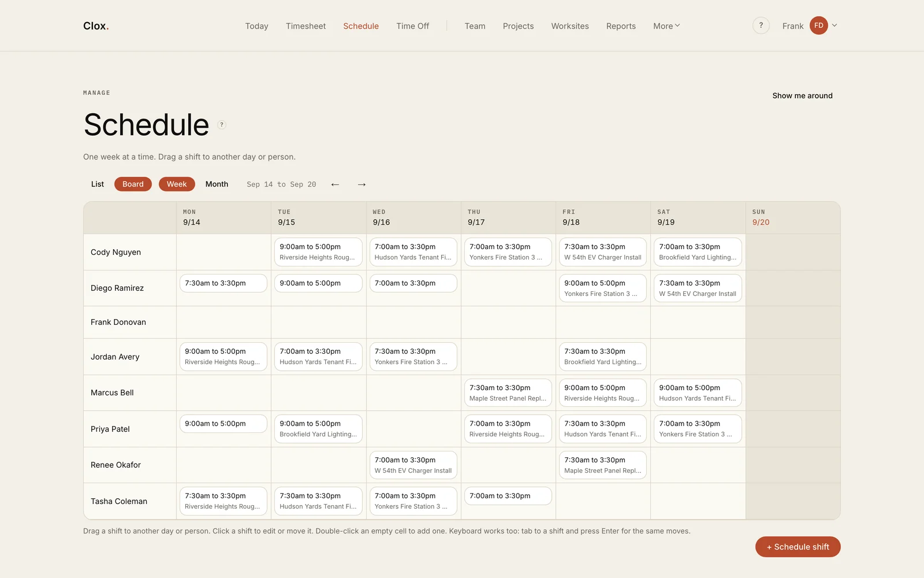
Task: Open Marcus Bell's Saturday Hudson Yards shift
Action: pos(698,393)
